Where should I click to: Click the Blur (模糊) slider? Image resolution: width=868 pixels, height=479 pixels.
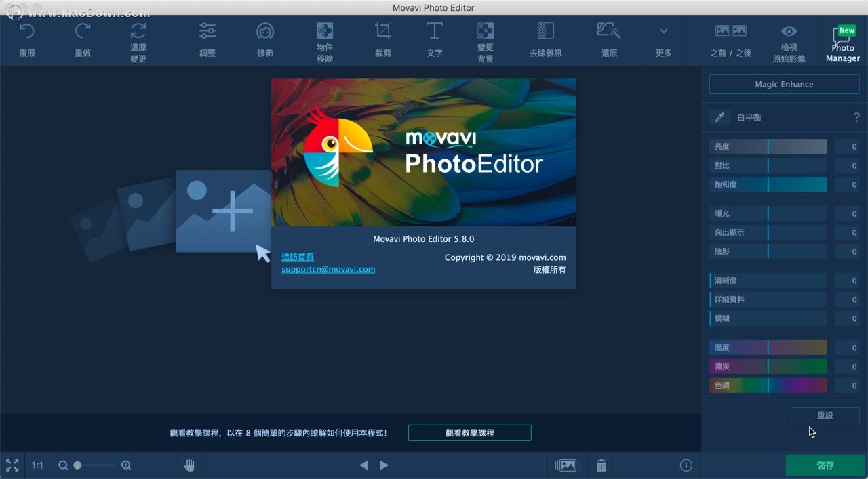pos(768,318)
